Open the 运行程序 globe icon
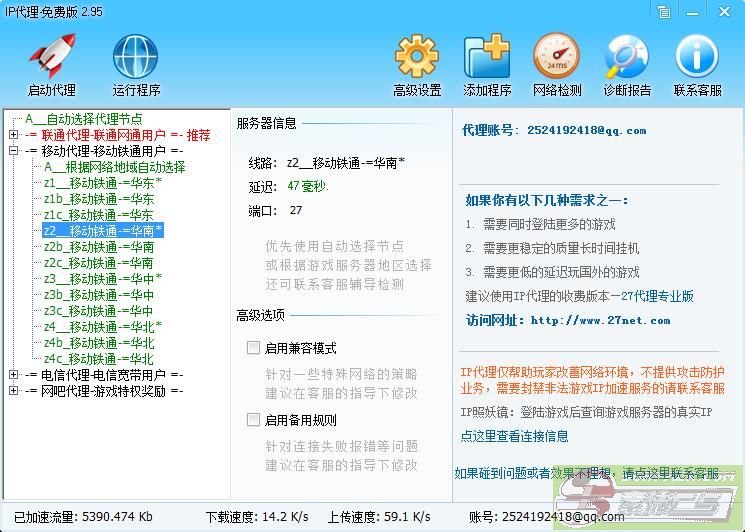The image size is (745, 532). pyautogui.click(x=135, y=57)
